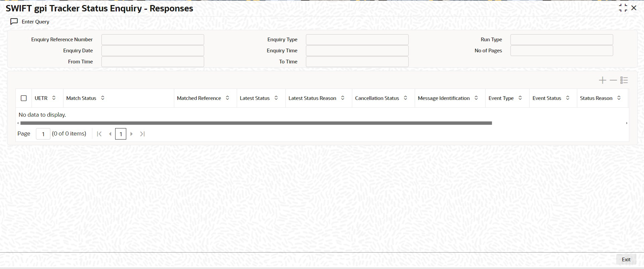The width and height of the screenshot is (644, 269).
Task: Click the scroll right arrow of table
Action: tap(627, 123)
